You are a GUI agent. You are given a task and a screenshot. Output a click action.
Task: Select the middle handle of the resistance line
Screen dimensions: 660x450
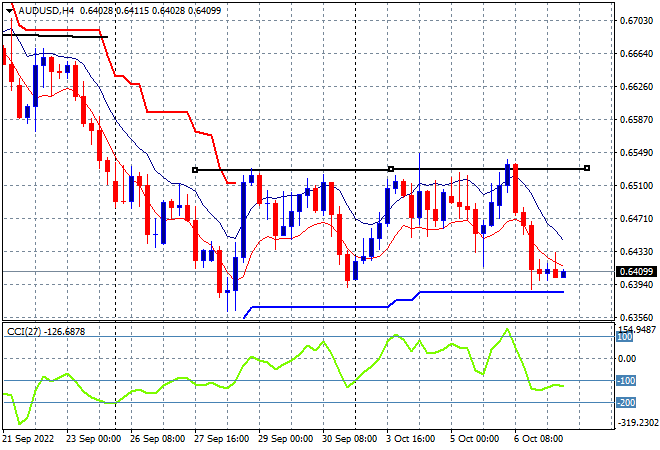coord(391,169)
